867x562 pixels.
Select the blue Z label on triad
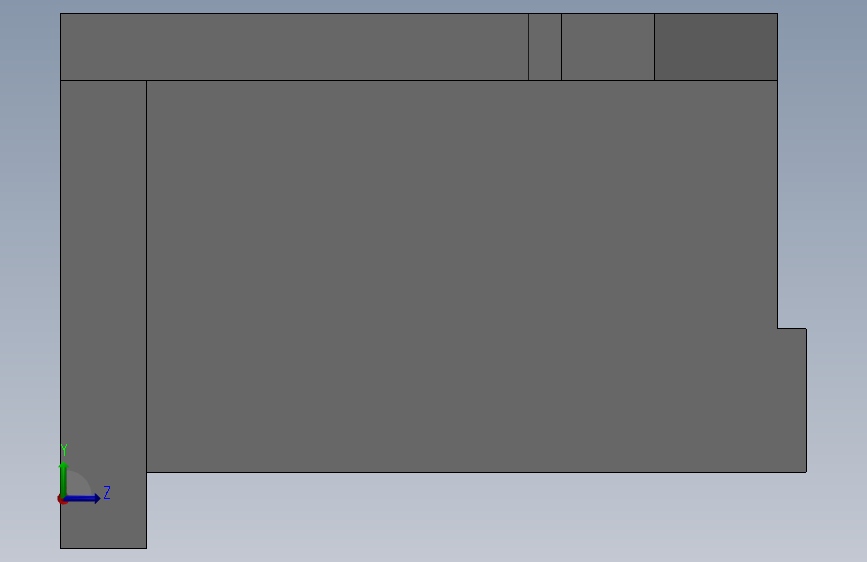pos(107,492)
